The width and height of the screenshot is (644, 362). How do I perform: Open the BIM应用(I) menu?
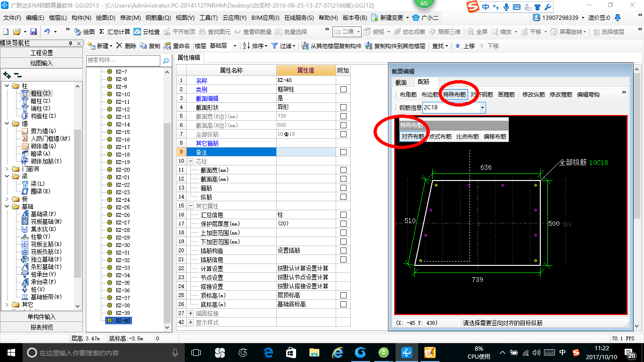click(265, 18)
